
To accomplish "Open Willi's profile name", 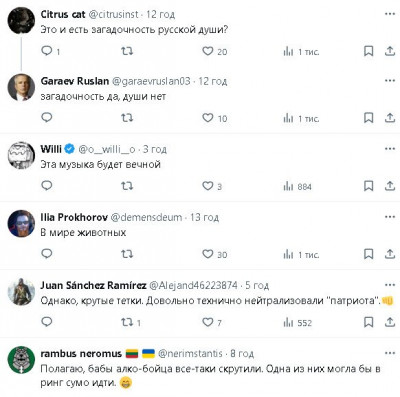I will (51, 149).
